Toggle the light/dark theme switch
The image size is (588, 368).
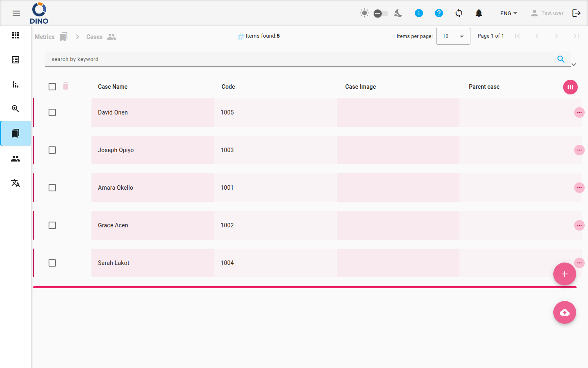click(x=381, y=13)
